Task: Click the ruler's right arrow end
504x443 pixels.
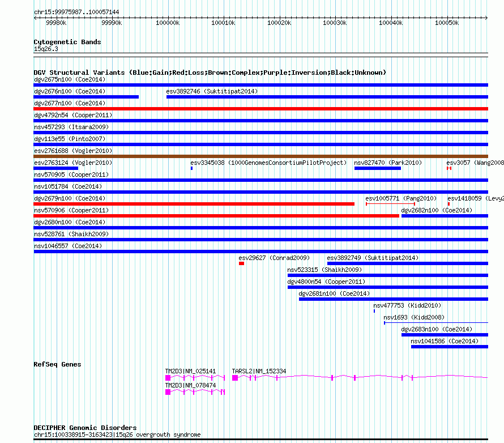Action: tap(486, 18)
